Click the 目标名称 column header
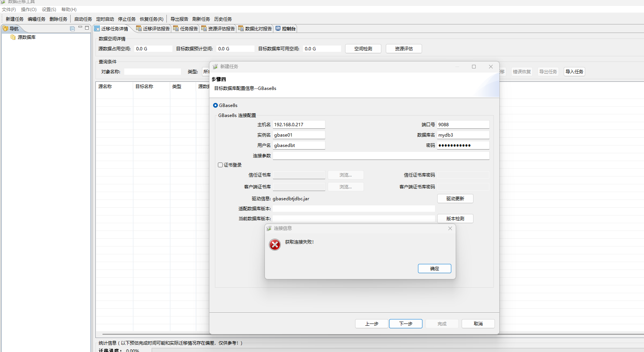This screenshot has height=352, width=644. tap(151, 87)
